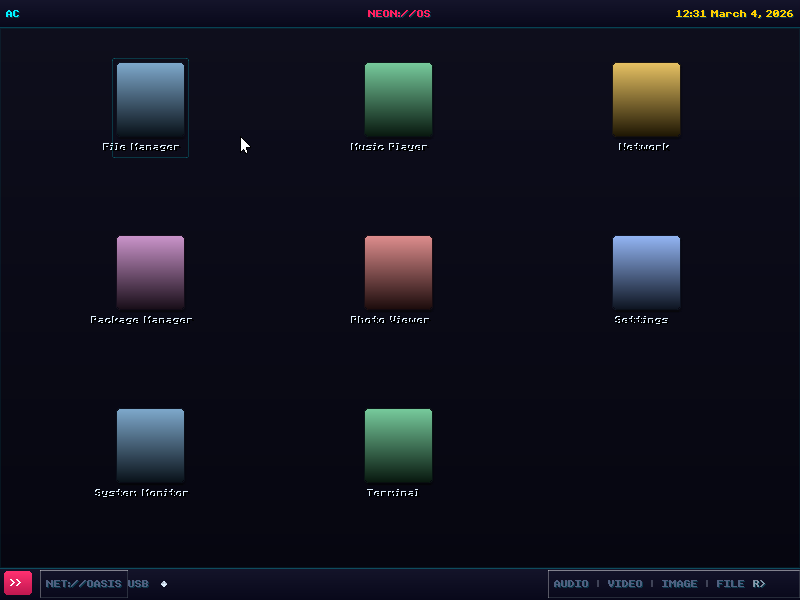Screen dimensions: 800x600
Task: Click the IMAGE label in the media tray
Action: click(680, 583)
